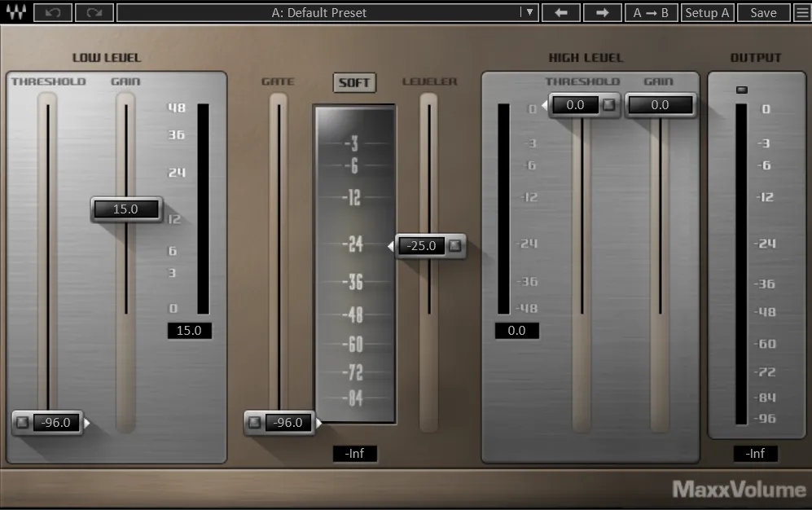Open the WaveSystem hamburger menu icon
Screen dimensions: 812x510
click(x=801, y=12)
